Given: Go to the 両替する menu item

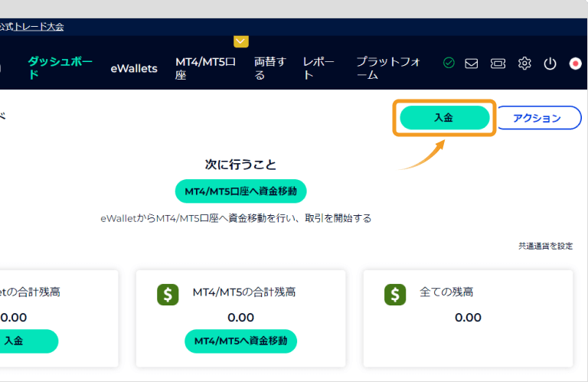Looking at the screenshot, I should 269,68.
